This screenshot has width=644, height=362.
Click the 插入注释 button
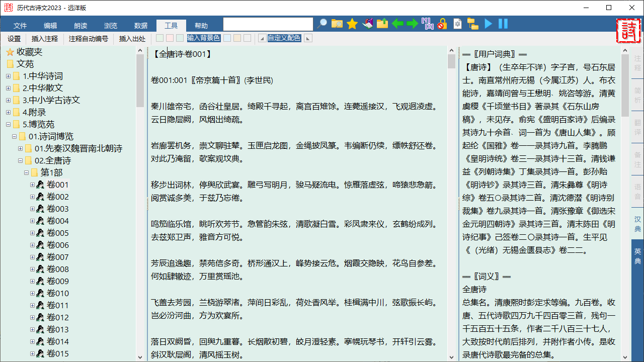(x=44, y=38)
